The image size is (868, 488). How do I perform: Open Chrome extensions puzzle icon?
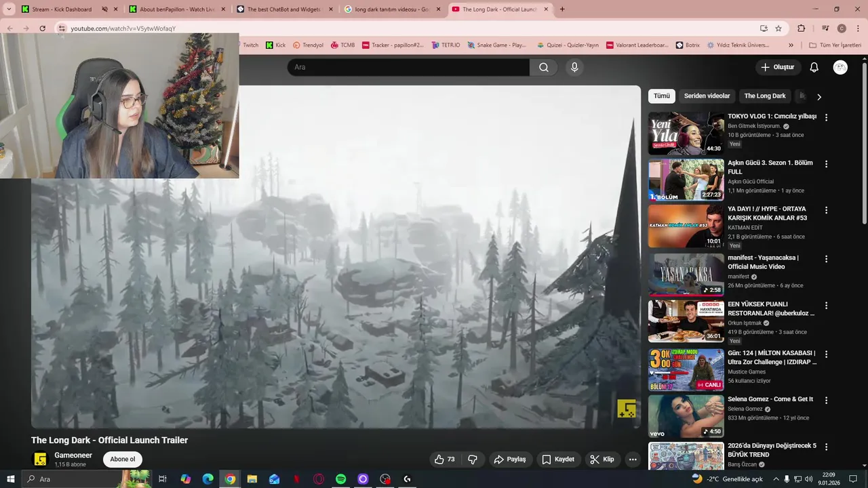coord(802,28)
